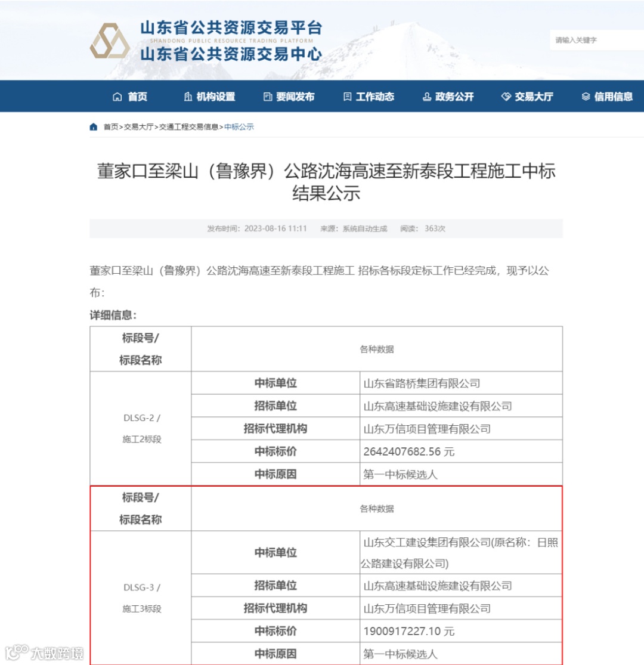Image resolution: width=644 pixels, height=665 pixels.
Task: Click the building icon beside 机构设置
Action: tap(188, 97)
